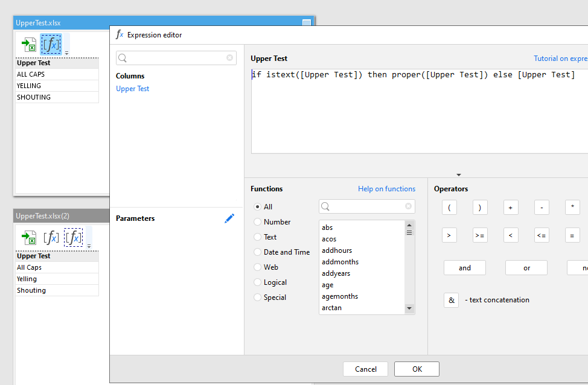The height and width of the screenshot is (385, 588).
Task: Choose the addmonths function
Action: [340, 262]
